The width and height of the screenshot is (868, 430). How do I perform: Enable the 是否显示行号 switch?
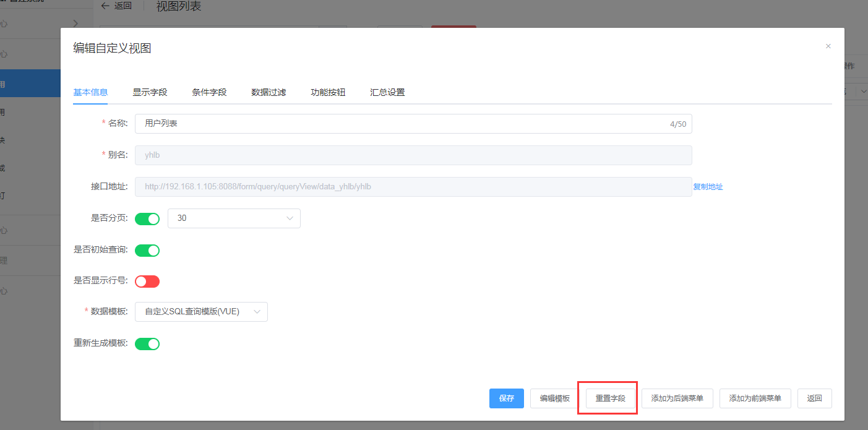[147, 282]
